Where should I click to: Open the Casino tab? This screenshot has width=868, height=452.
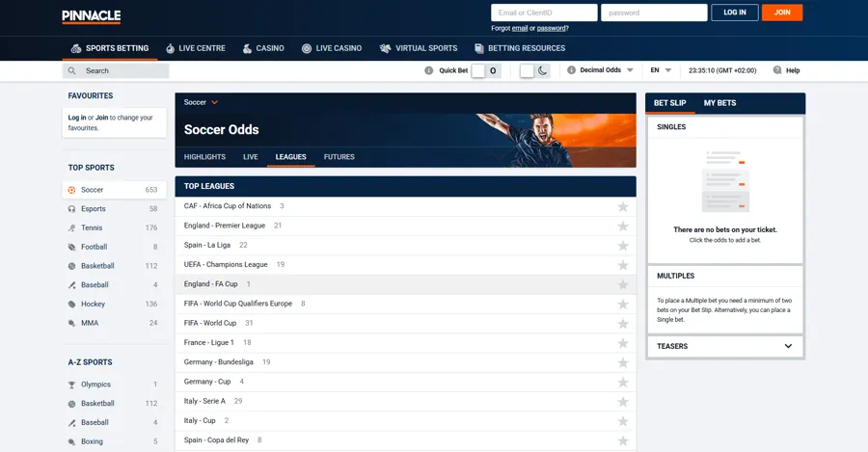(x=263, y=49)
